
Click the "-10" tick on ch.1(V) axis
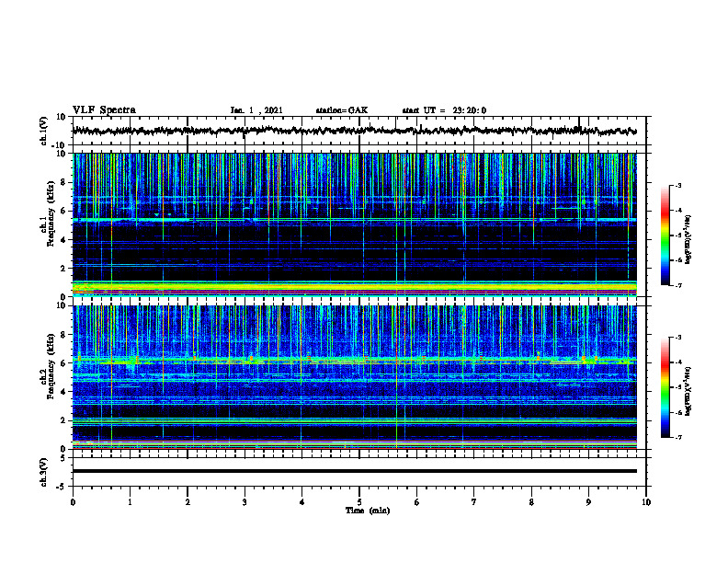[60, 146]
